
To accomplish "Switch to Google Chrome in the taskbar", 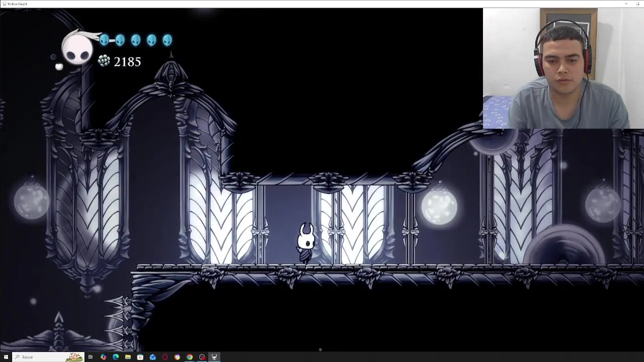I will point(190,357).
